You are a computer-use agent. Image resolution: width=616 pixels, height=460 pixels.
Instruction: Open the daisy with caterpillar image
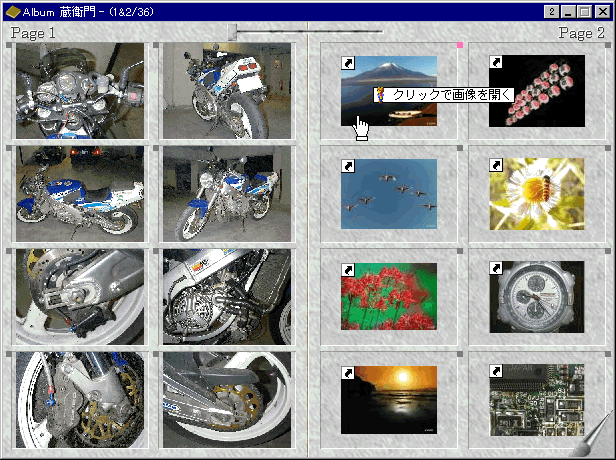pyautogui.click(x=537, y=194)
